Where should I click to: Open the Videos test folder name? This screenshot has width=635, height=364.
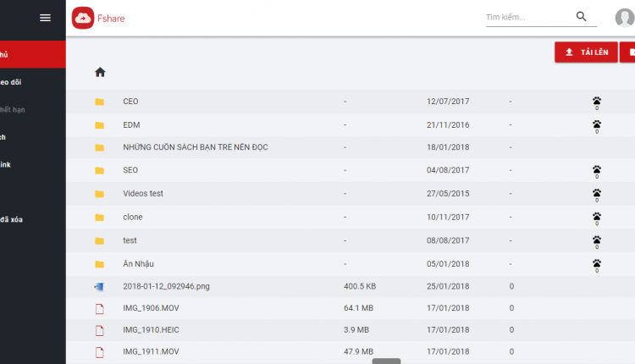pyautogui.click(x=143, y=194)
